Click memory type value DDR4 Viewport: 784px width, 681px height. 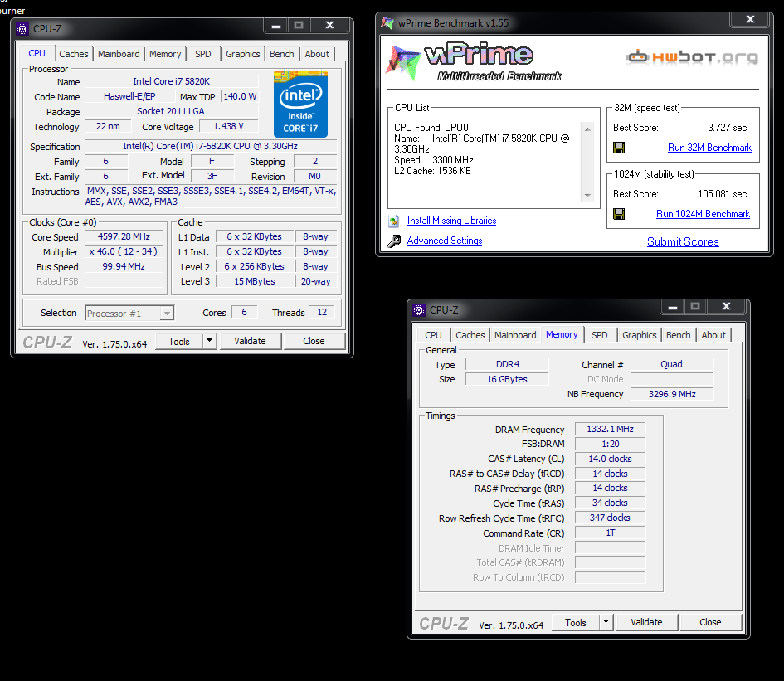(x=507, y=364)
